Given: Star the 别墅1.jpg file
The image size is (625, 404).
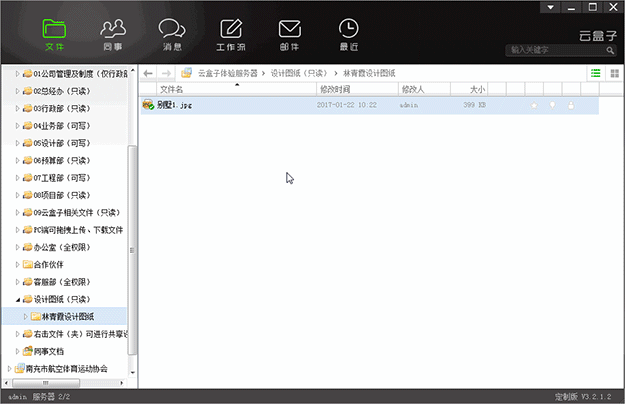Looking at the screenshot, I should click(534, 105).
